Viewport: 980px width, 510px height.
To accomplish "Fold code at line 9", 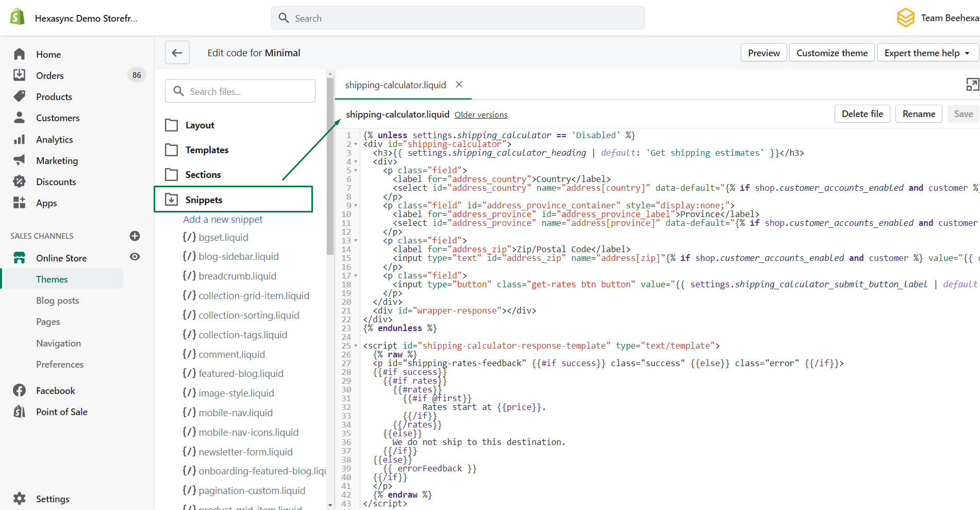I will point(356,206).
